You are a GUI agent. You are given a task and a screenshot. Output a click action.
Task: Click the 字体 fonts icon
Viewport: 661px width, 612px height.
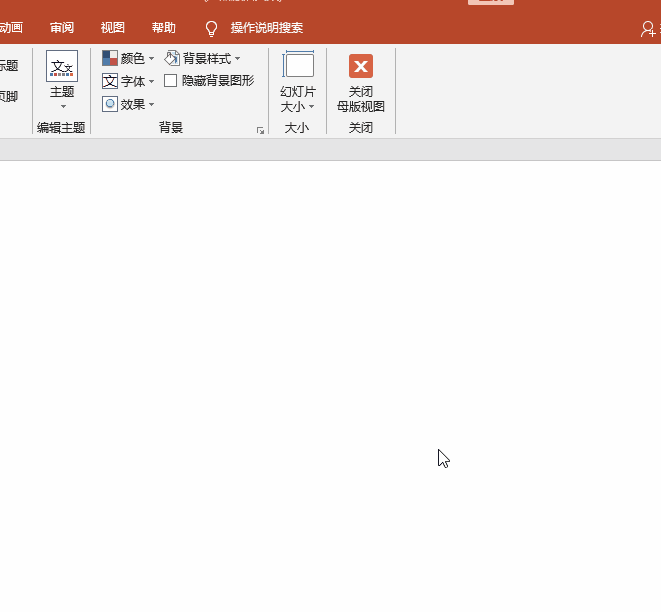[110, 81]
